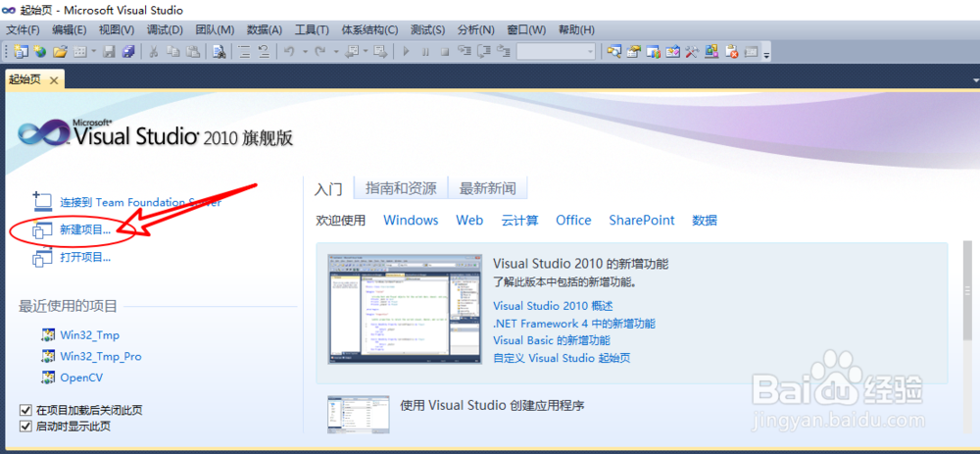Open the 编辑(E) menu
Screen dimensions: 980x454
click(70, 29)
